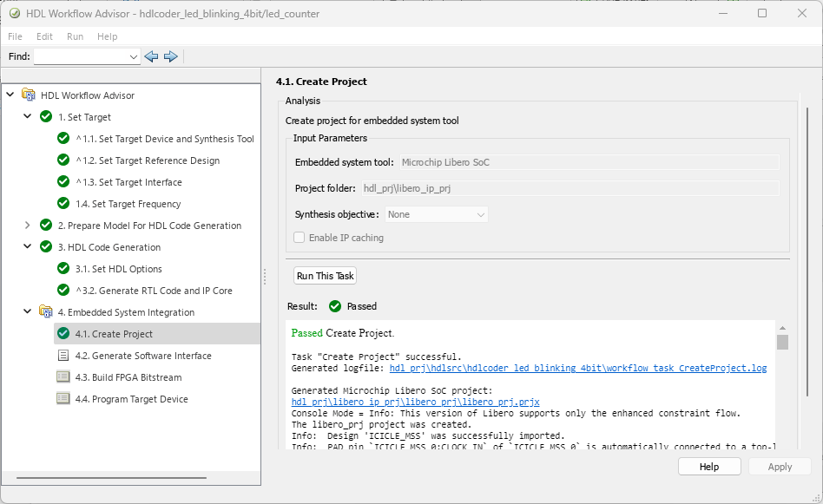Open the generated CreateProject.log link
The width and height of the screenshot is (823, 504).
click(x=578, y=369)
